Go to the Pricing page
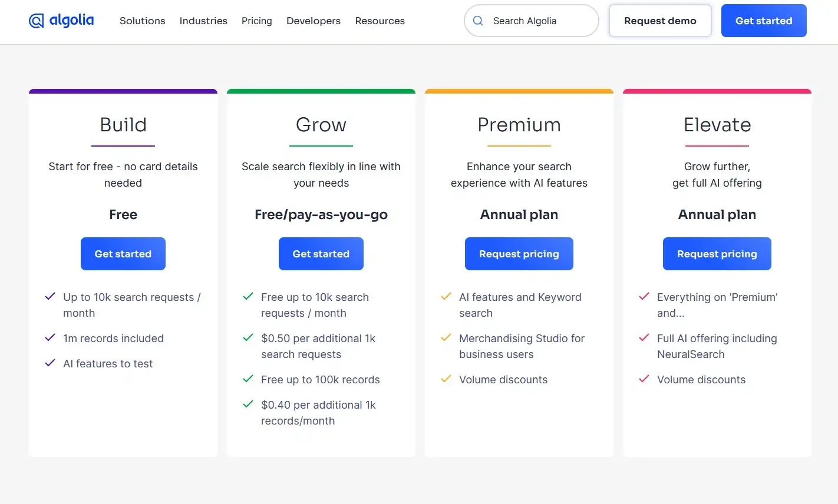The image size is (838, 504). (257, 21)
